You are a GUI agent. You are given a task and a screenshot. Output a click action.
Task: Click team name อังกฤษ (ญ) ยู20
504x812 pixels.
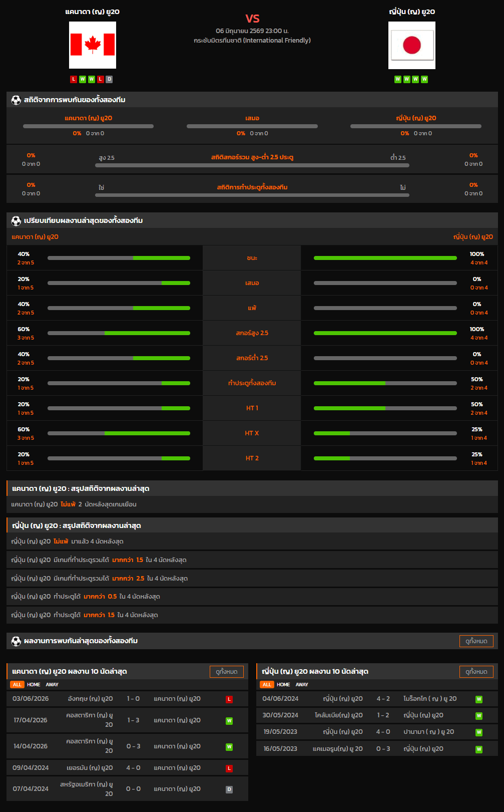tap(90, 699)
